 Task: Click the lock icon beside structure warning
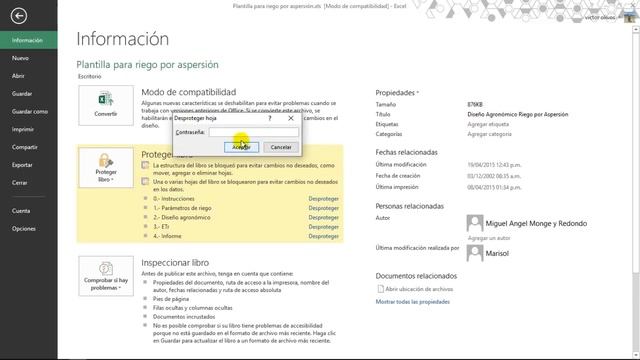click(145, 165)
